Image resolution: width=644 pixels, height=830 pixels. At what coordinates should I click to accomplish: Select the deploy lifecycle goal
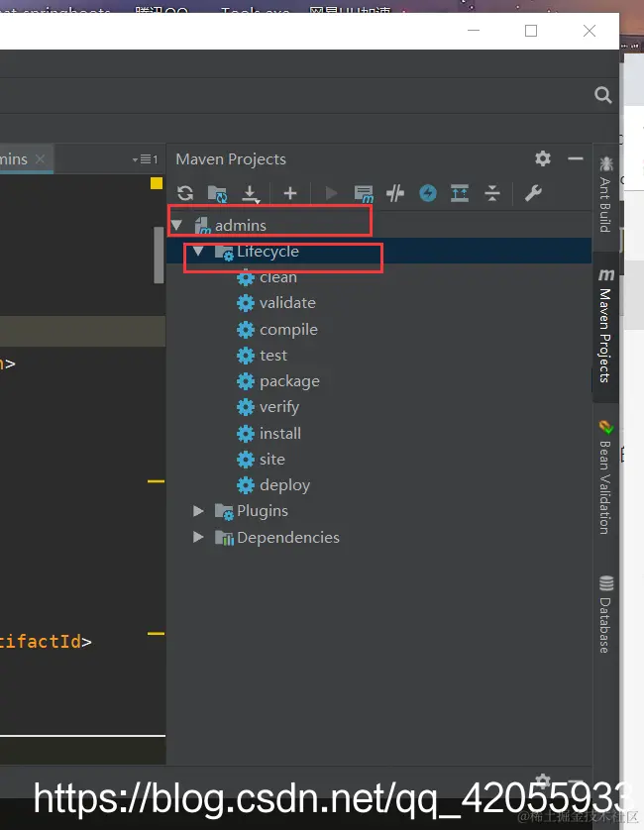(x=285, y=485)
